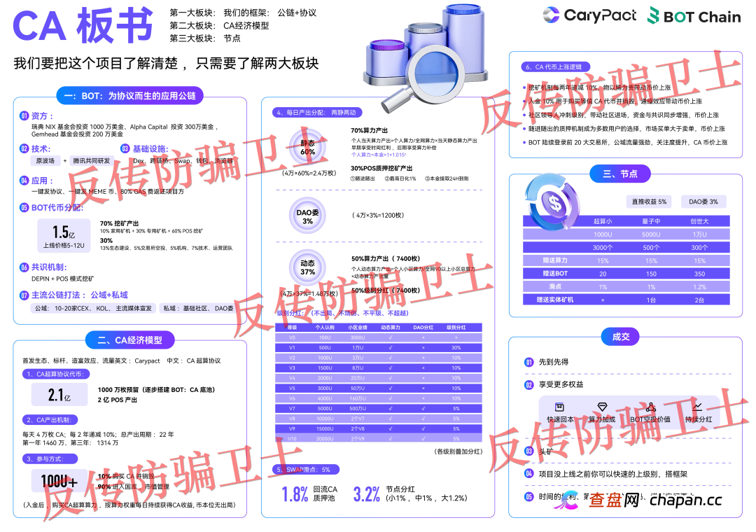This screenshot has width=756, height=532.
Task: Select the 一: BOT 应用公链 header pill
Action: click(130, 95)
